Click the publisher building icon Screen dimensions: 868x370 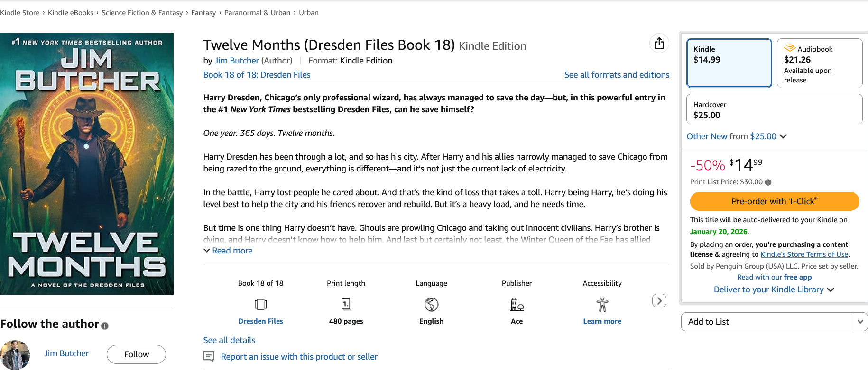tap(517, 304)
